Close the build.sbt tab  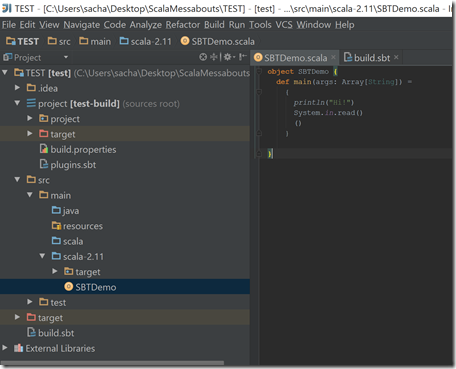[x=396, y=57]
